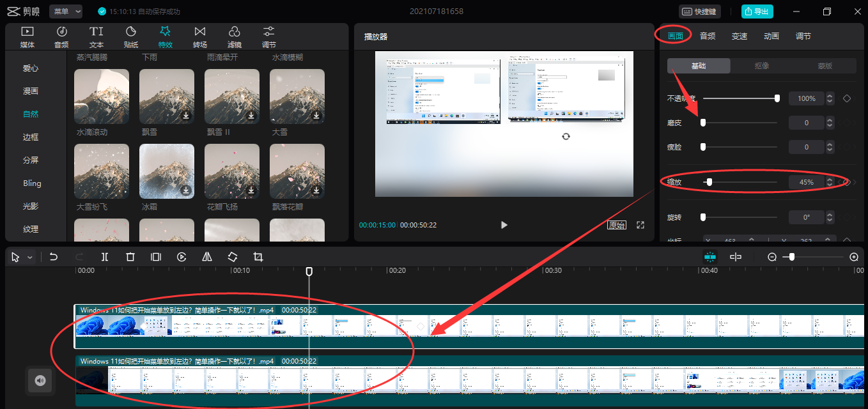Toggle the opacity (不透明度) keyframe diamond
The width and height of the screenshot is (868, 409).
tap(847, 98)
